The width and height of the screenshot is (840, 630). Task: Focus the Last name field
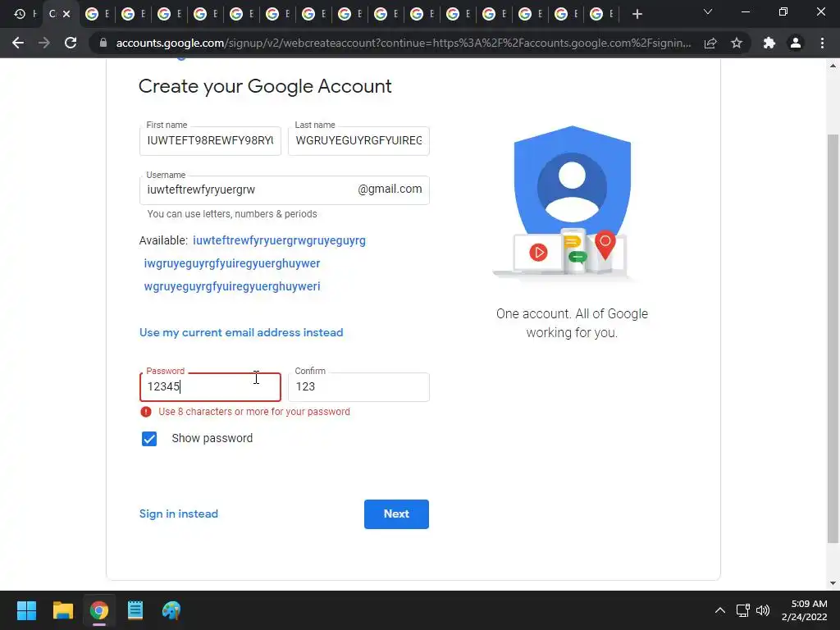358,141
